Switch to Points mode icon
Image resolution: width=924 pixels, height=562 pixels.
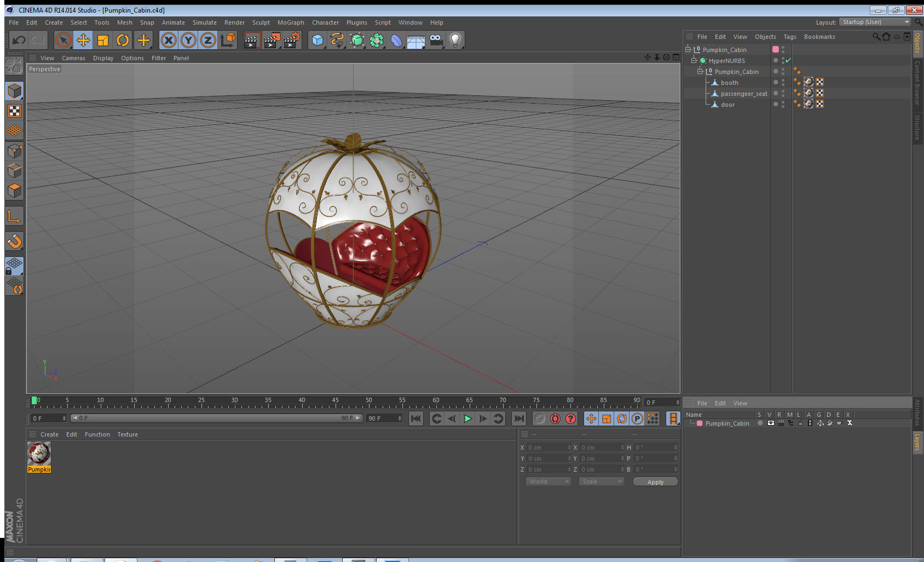14,151
